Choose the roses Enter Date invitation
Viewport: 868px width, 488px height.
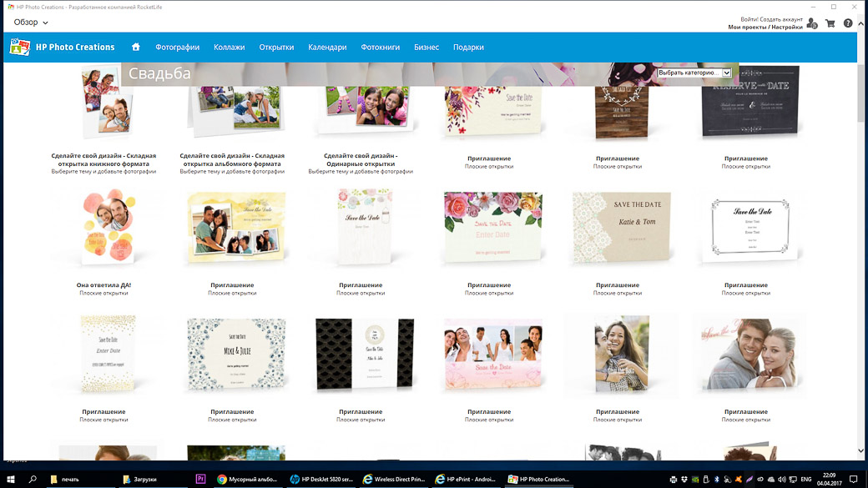pyautogui.click(x=493, y=227)
